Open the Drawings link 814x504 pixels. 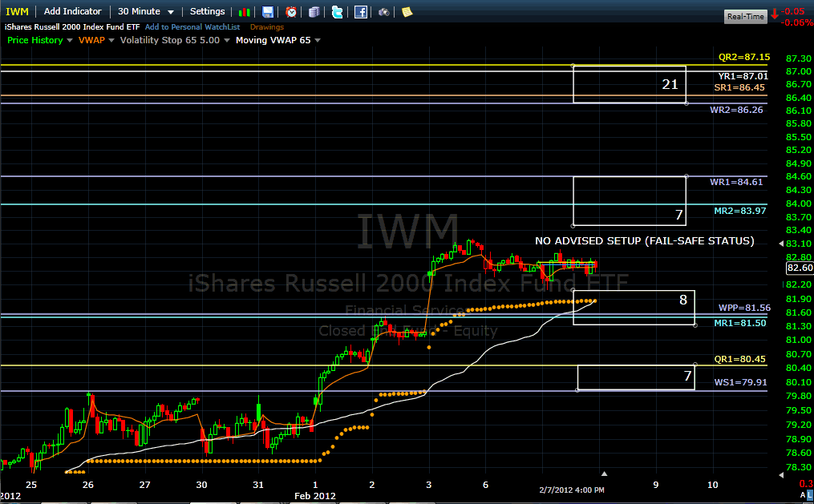[267, 27]
